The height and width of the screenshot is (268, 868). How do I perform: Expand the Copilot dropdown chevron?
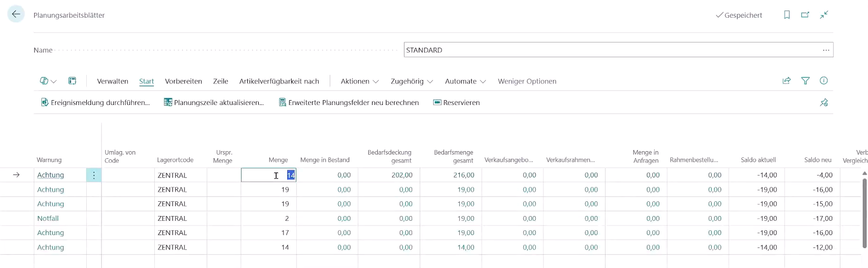pyautogui.click(x=54, y=82)
